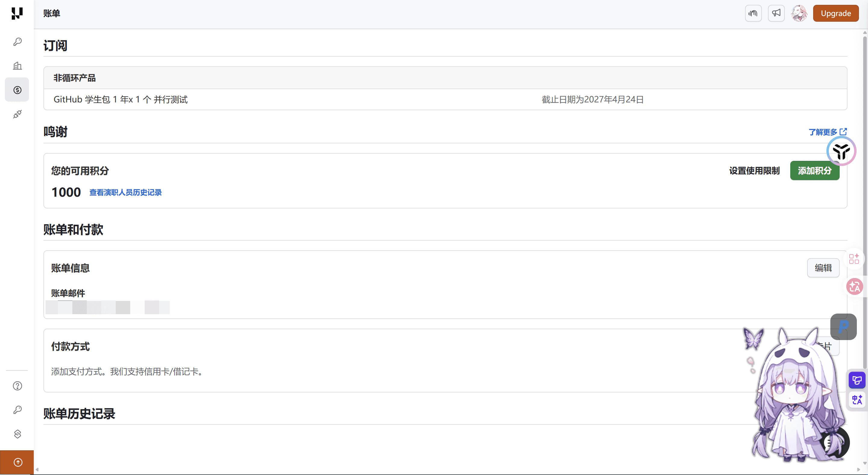This screenshot has height=475, width=868.
Task: Click the purple chat translate extension icon
Action: coord(857,380)
